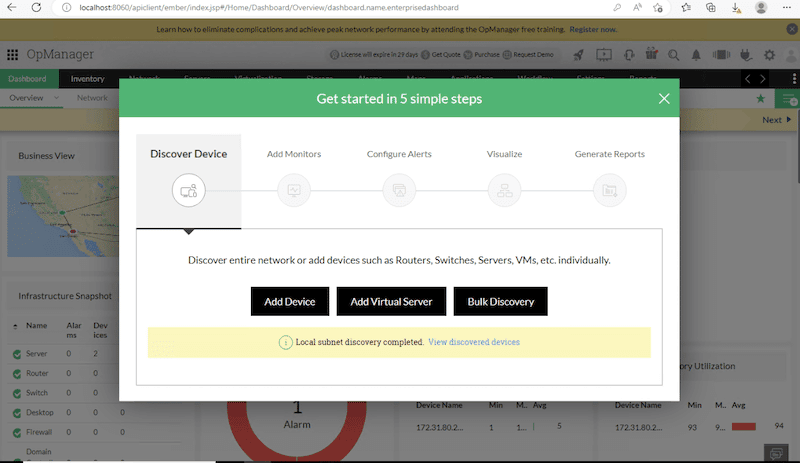Click the Request Demo link
Screen dimensions: 800x463
(x=533, y=55)
